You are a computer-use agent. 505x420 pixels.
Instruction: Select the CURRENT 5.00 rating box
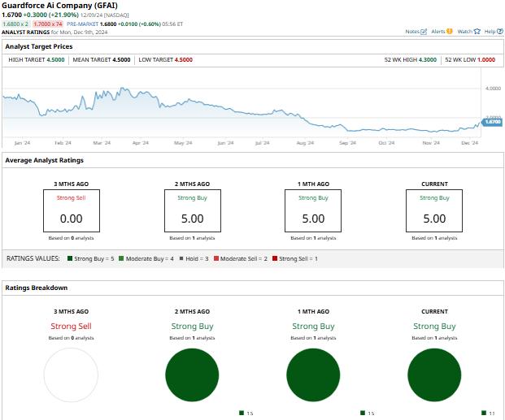[434, 211]
